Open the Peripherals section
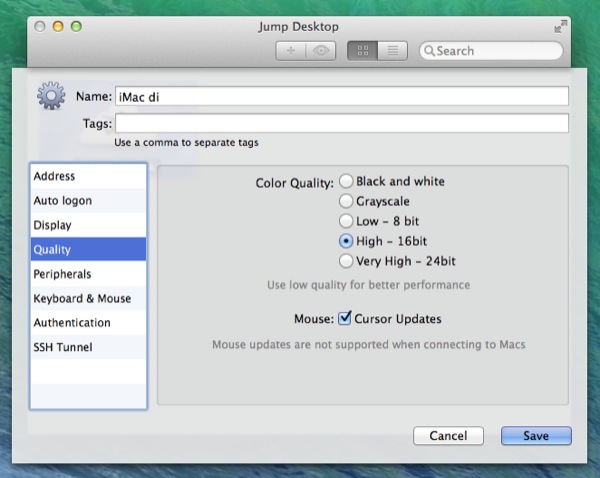This screenshot has height=478, width=600. (x=88, y=274)
